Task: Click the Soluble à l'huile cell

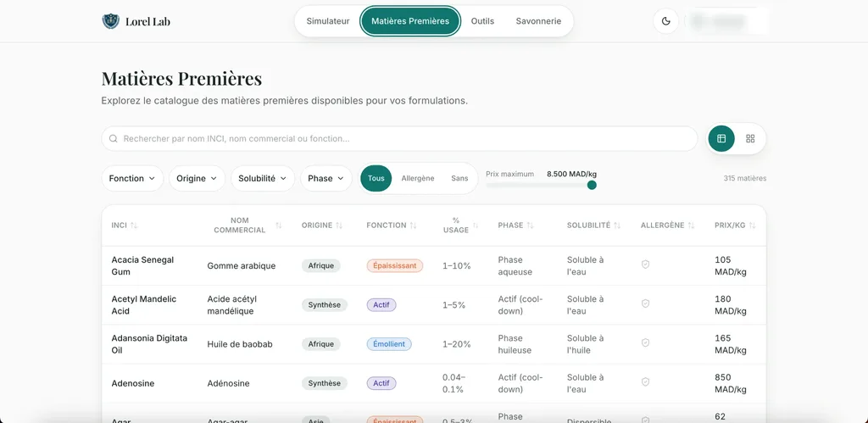Action: [x=585, y=344]
